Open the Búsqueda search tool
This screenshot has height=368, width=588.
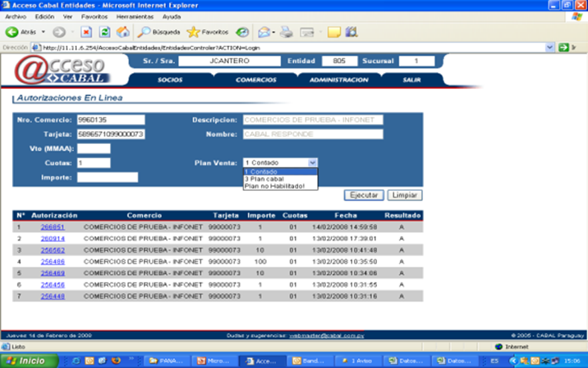click(158, 32)
